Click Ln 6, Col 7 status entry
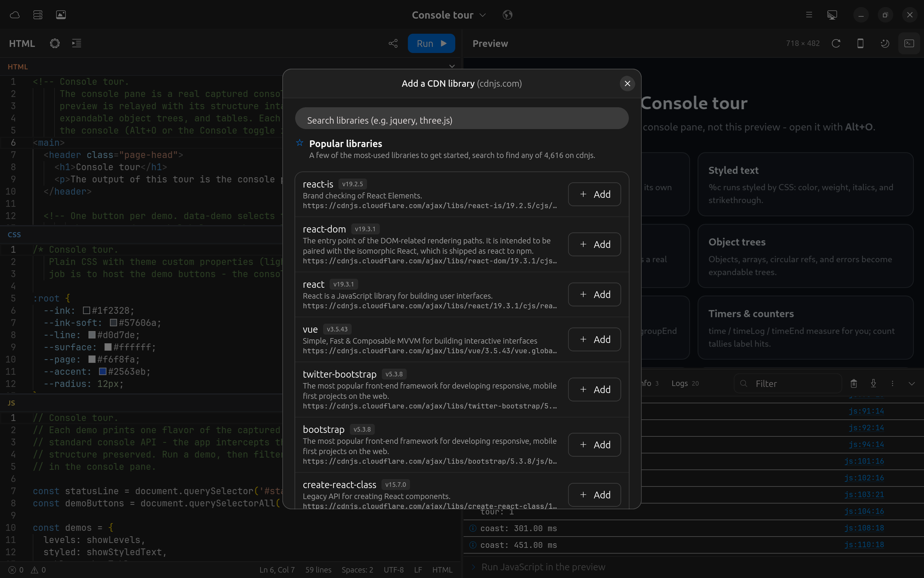The width and height of the screenshot is (924, 578). tap(277, 570)
